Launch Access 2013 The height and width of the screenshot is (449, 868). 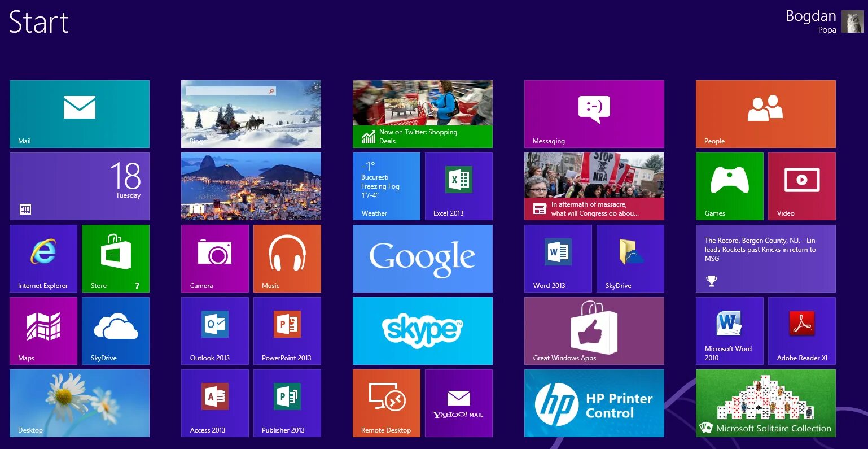[215, 403]
